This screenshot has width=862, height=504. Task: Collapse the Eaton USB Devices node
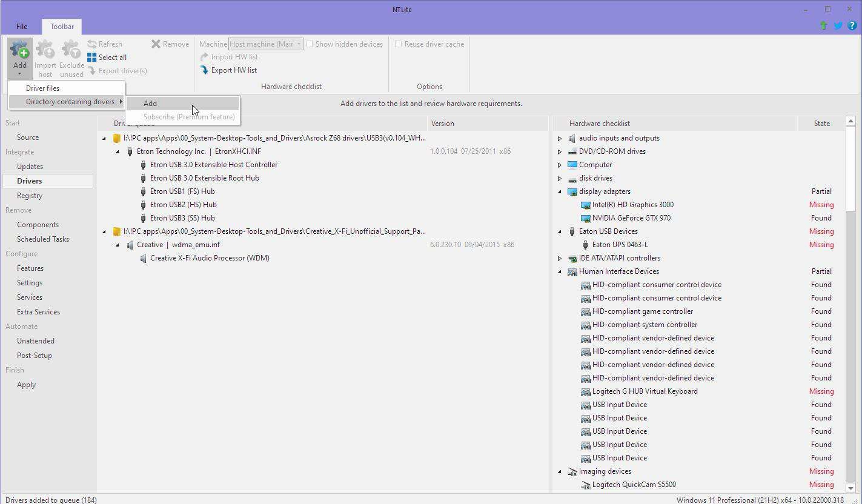[560, 231]
